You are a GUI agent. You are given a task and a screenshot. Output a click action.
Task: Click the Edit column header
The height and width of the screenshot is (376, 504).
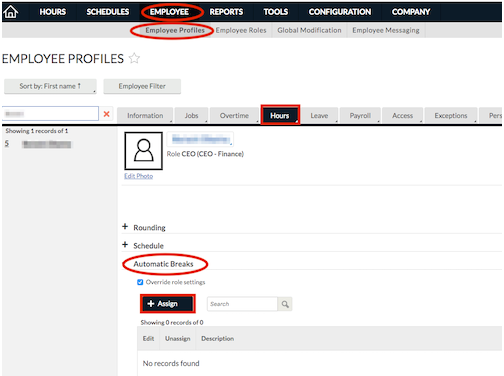(x=148, y=338)
